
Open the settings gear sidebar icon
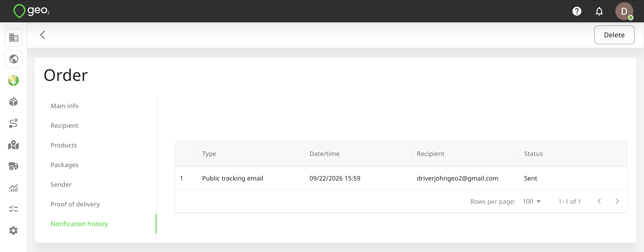point(13,231)
